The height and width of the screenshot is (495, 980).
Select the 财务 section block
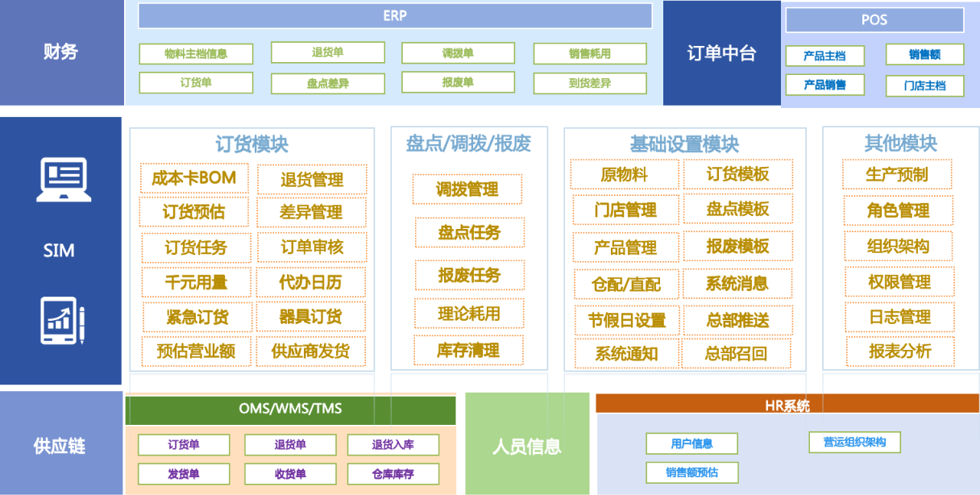pyautogui.click(x=62, y=52)
